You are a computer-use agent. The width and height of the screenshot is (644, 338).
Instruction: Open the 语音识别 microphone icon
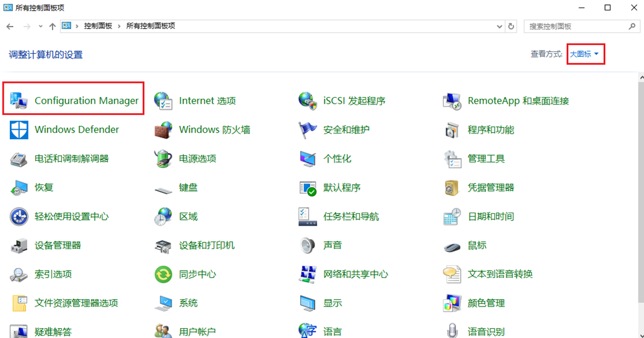tap(452, 331)
